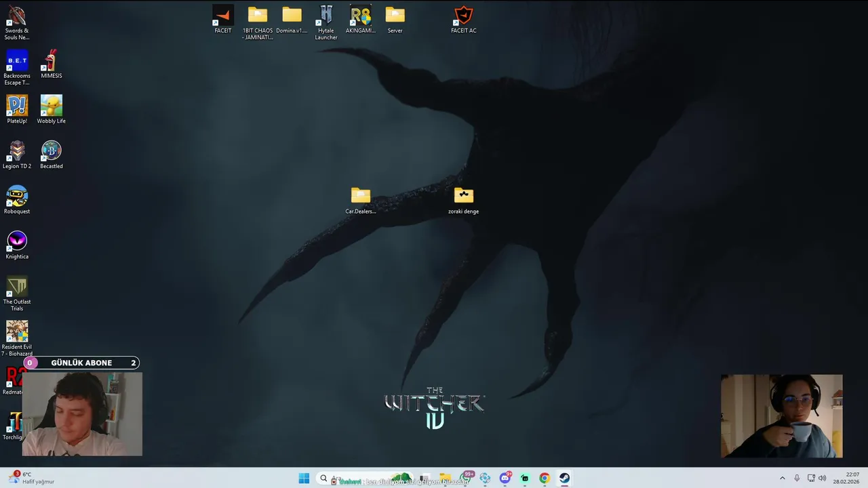Click the microphone tray icon

797,479
